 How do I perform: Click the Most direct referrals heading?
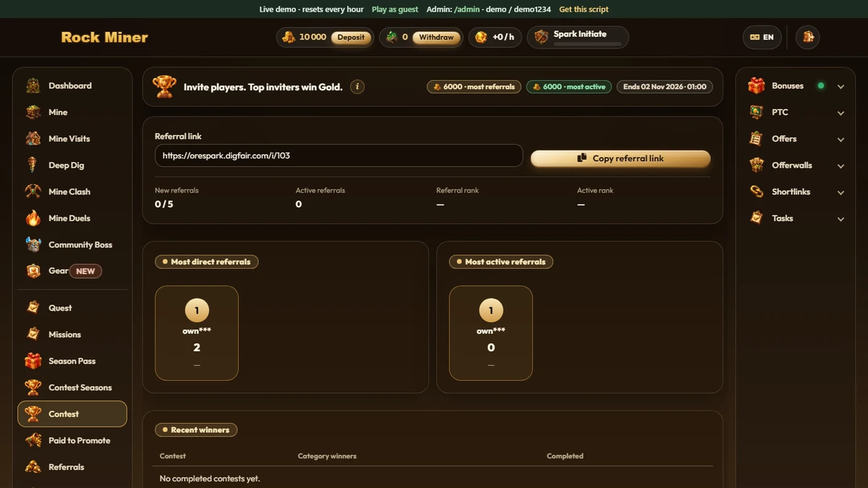(207, 262)
